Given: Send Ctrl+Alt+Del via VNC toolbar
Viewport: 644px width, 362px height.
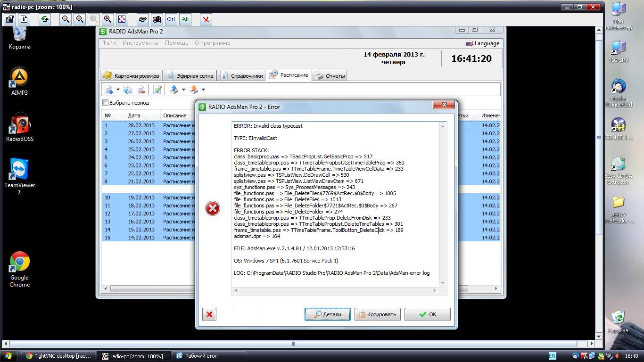Looking at the screenshot, I should click(143, 19).
